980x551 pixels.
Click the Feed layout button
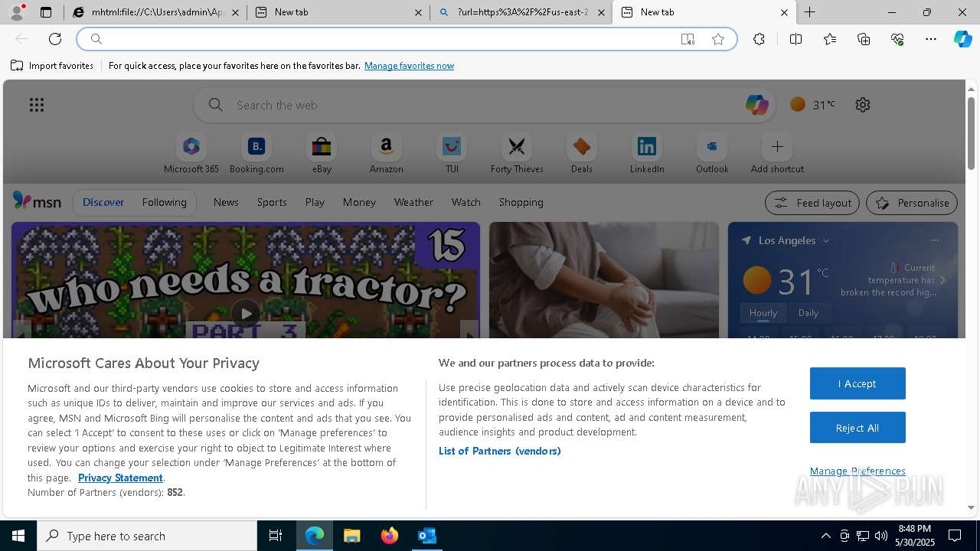point(812,203)
